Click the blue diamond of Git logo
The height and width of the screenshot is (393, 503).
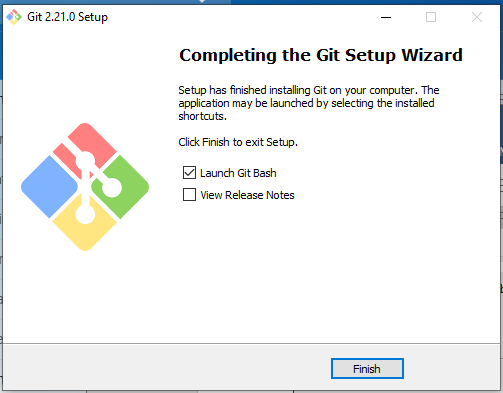tap(49, 187)
